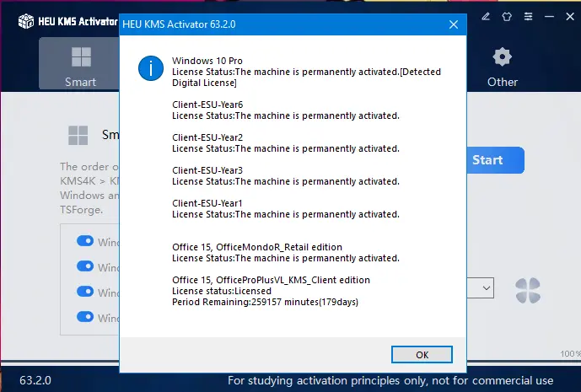581x392 pixels.
Task: Click the HEU KMS Activator cube logo
Action: pyautogui.click(x=26, y=21)
